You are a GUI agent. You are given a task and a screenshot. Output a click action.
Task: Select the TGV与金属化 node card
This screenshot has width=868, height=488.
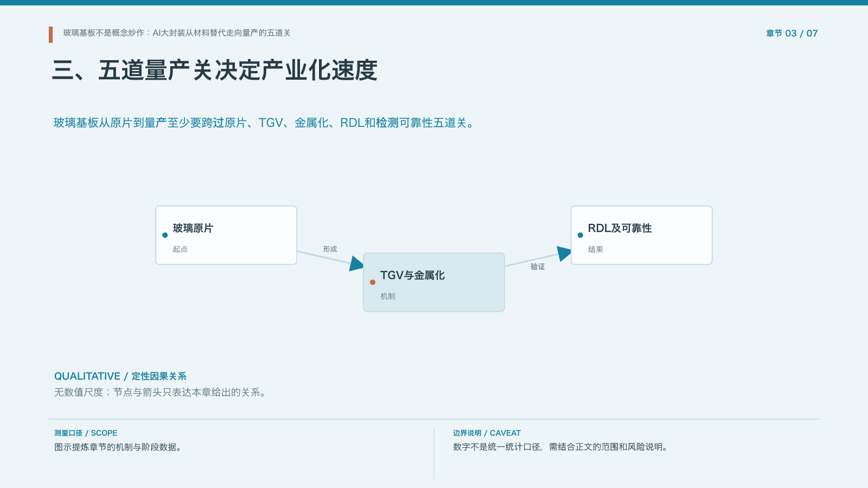click(434, 282)
